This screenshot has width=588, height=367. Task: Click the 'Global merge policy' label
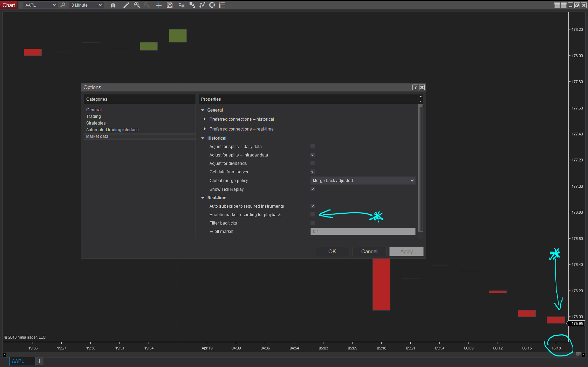[229, 181]
